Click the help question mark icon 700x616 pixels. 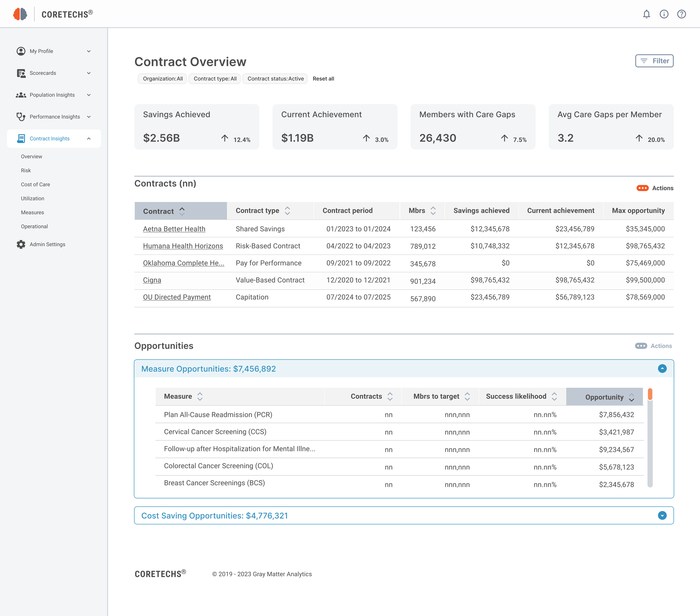pyautogui.click(x=681, y=14)
